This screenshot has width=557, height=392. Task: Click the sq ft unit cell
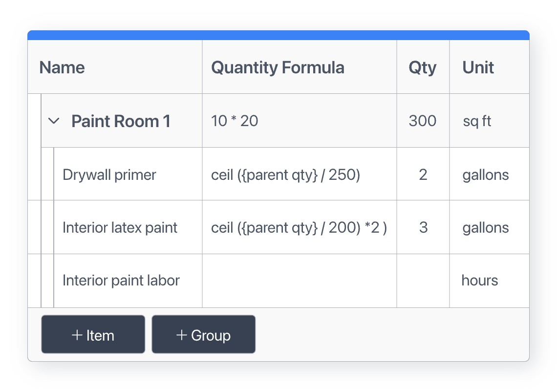(x=477, y=121)
